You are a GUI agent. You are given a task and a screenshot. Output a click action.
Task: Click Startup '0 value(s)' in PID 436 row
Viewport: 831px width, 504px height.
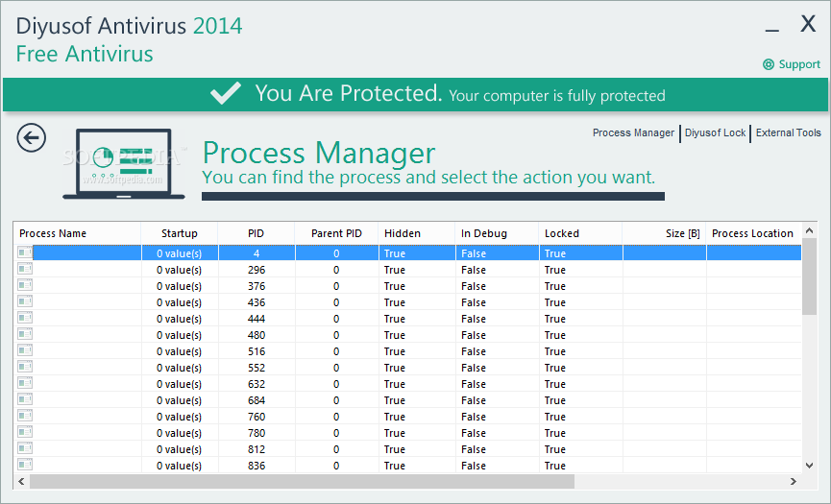click(179, 302)
